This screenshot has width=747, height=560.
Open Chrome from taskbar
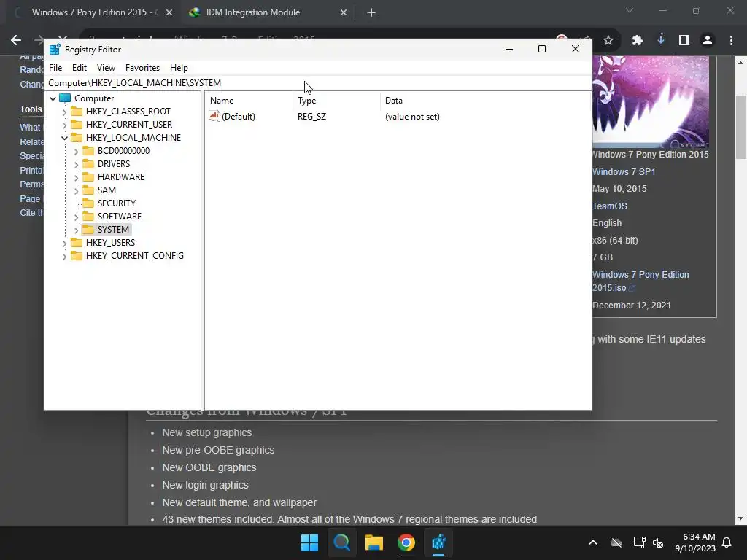coord(406,542)
